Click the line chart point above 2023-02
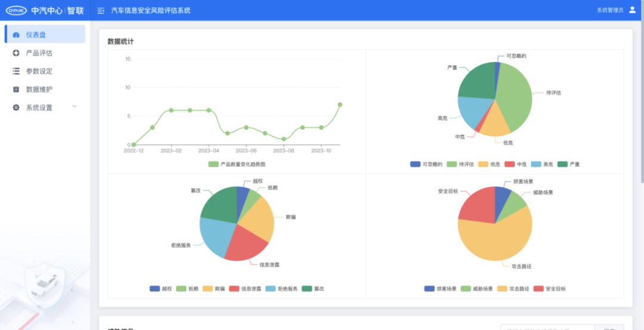Viewport: 644px width, 330px height. [171, 110]
